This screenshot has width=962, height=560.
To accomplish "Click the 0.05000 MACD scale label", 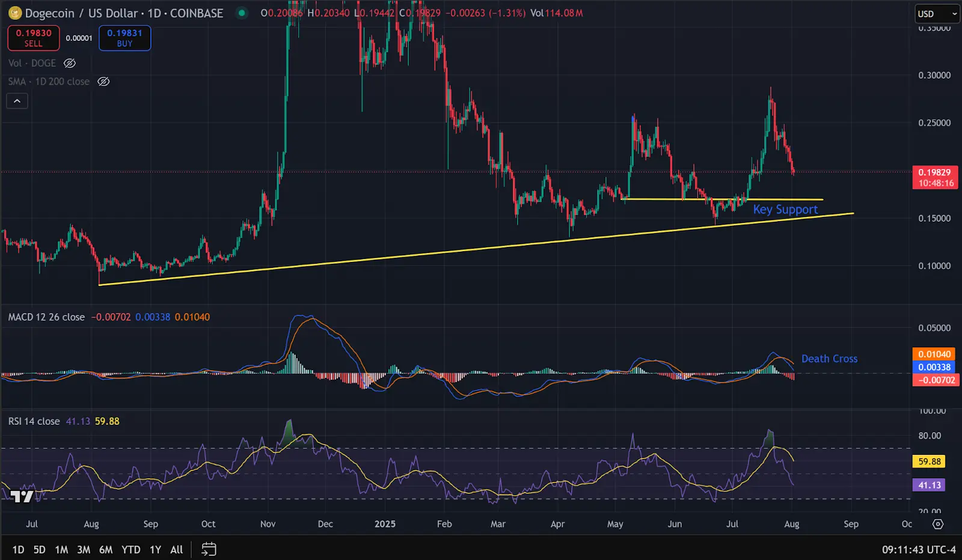I will 934,328.
